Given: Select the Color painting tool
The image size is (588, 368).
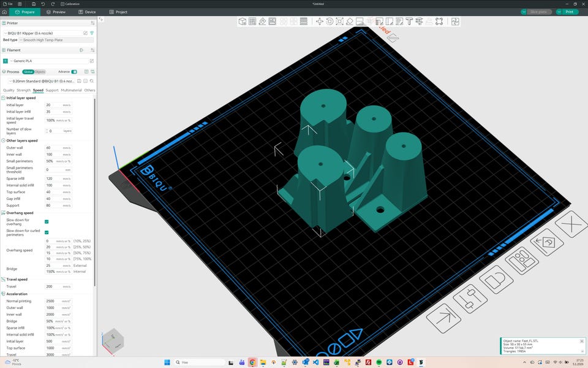Looking at the screenshot, I should click(x=399, y=21).
